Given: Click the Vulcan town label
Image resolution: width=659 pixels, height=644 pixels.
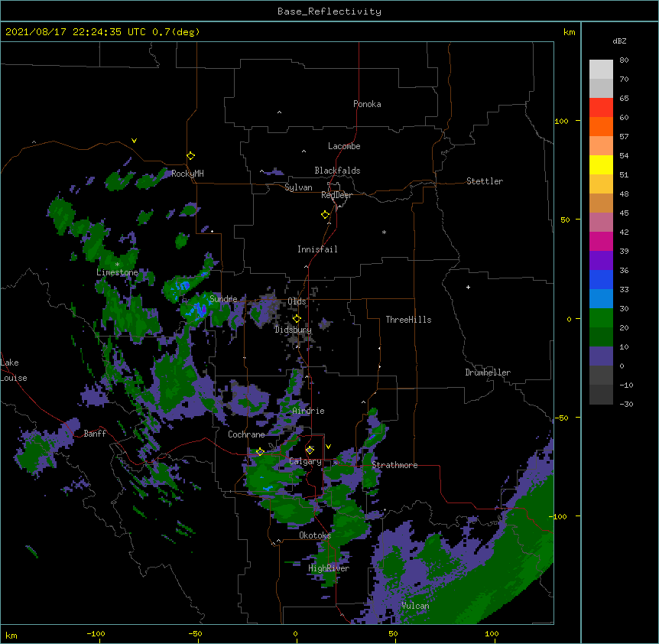Looking at the screenshot, I should click(x=415, y=606).
